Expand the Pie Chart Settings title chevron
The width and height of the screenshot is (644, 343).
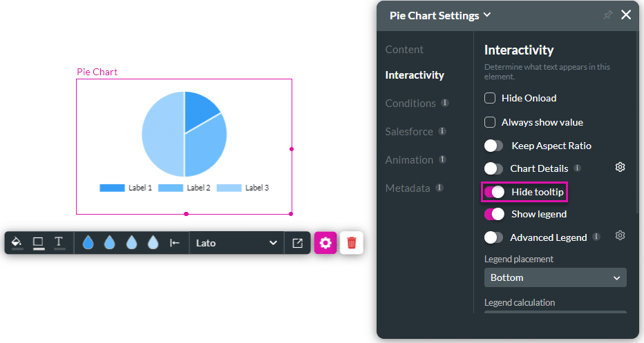tap(487, 14)
